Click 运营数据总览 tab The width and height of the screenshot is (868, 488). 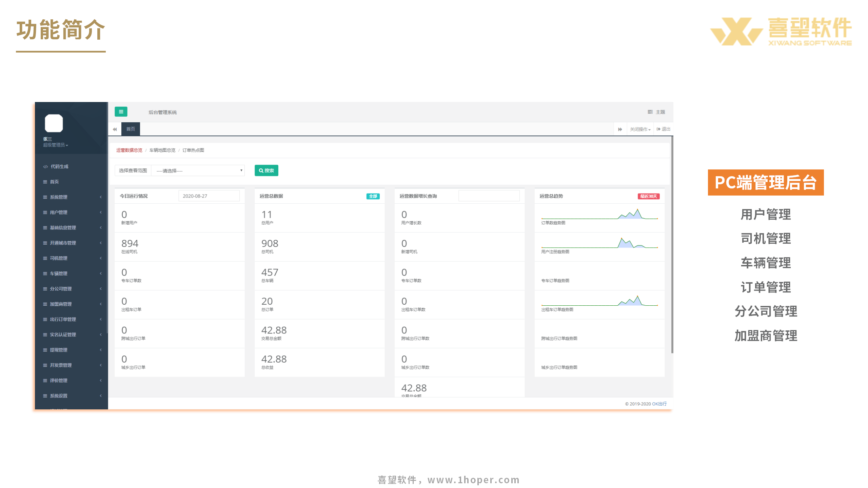coord(127,149)
